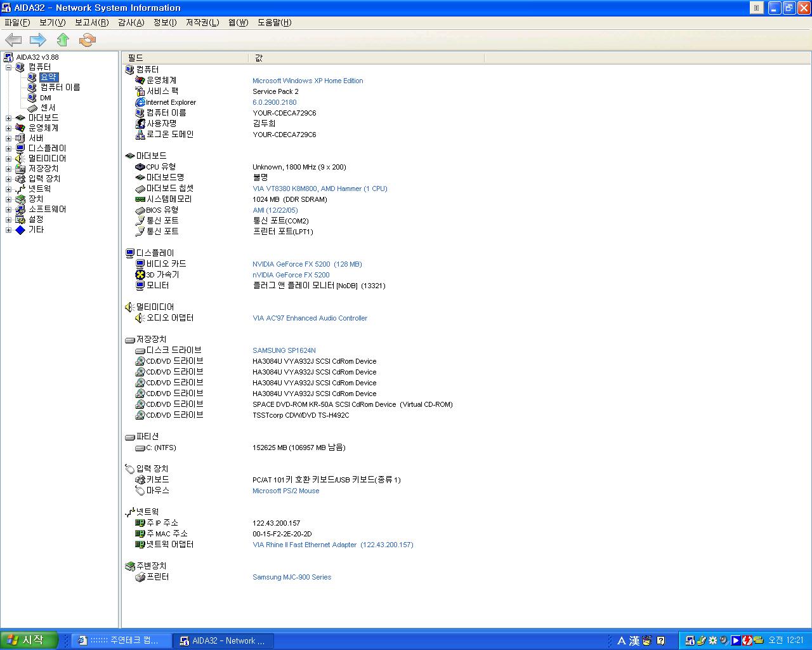
Task: Click the 3D 가속기 row icon
Action: tap(140, 275)
